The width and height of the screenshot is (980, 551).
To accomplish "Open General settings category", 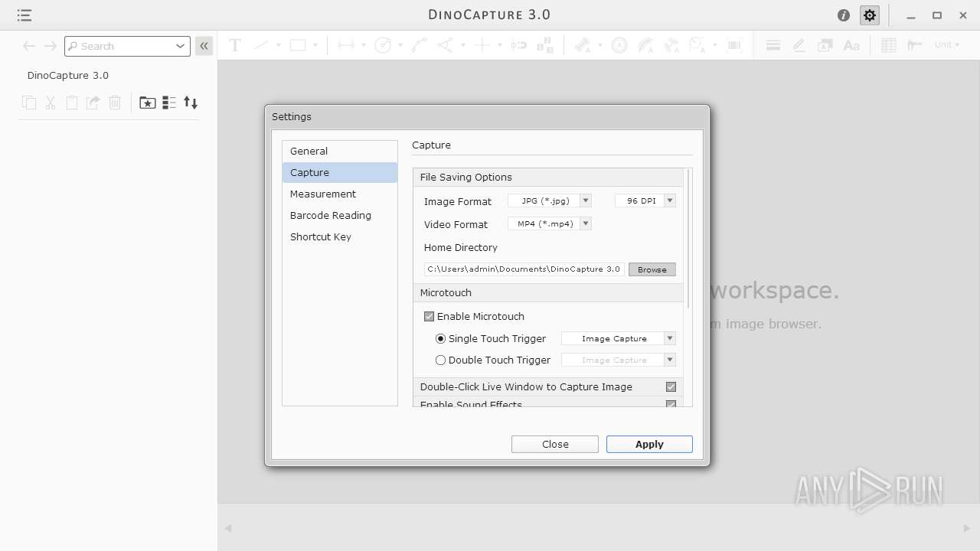I will pyautogui.click(x=340, y=151).
